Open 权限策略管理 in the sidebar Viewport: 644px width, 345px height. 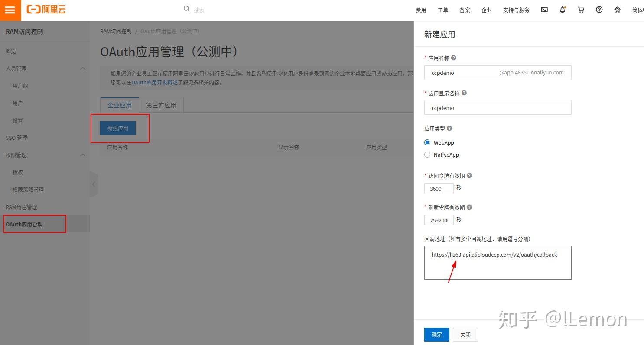pos(28,190)
